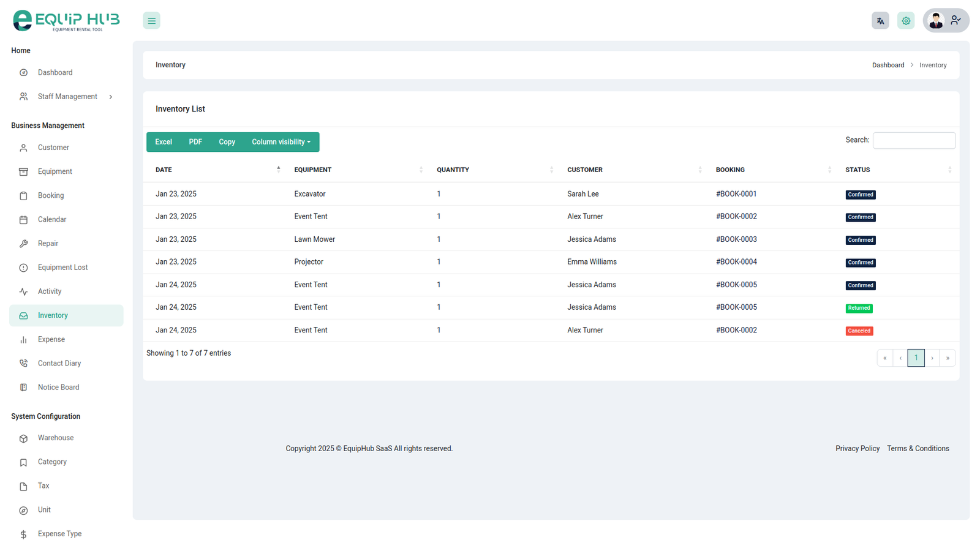The width and height of the screenshot is (980, 551).
Task: Open the Column visibility dropdown
Action: (x=281, y=142)
